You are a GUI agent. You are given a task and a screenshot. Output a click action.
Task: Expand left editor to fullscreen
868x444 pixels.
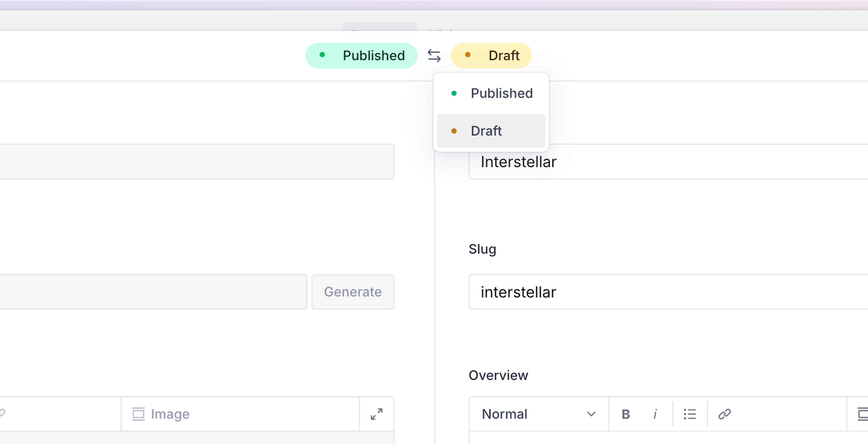click(x=376, y=414)
